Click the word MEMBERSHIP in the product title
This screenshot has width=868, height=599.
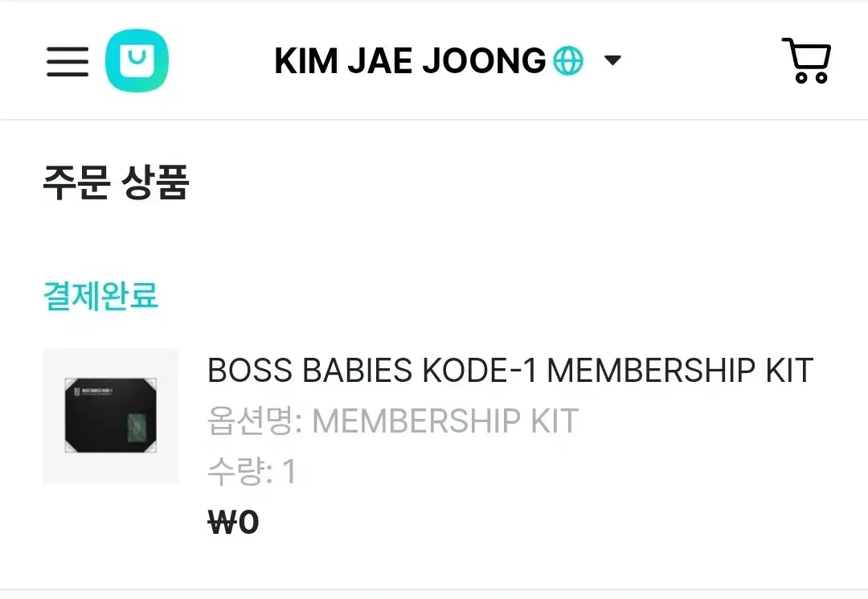coord(652,371)
